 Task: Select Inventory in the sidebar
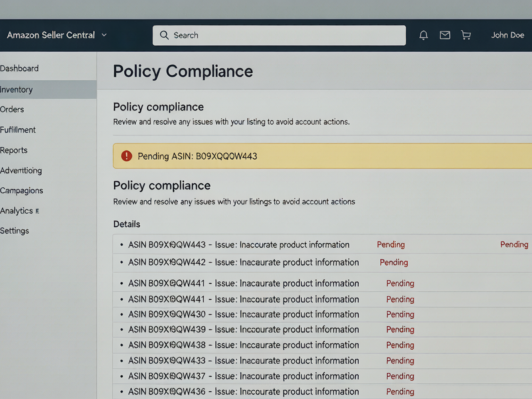48,89
